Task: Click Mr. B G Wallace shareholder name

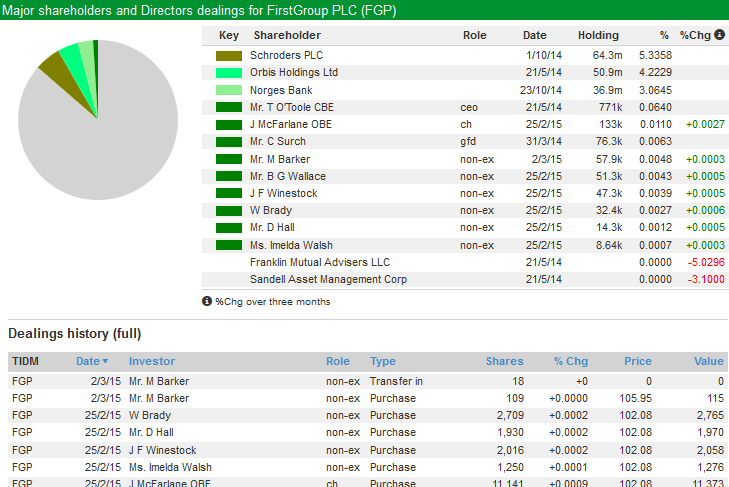Action: (x=288, y=176)
